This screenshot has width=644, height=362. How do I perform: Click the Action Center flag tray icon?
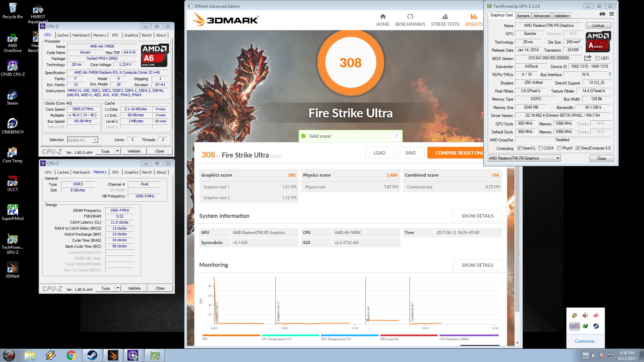coord(602,356)
